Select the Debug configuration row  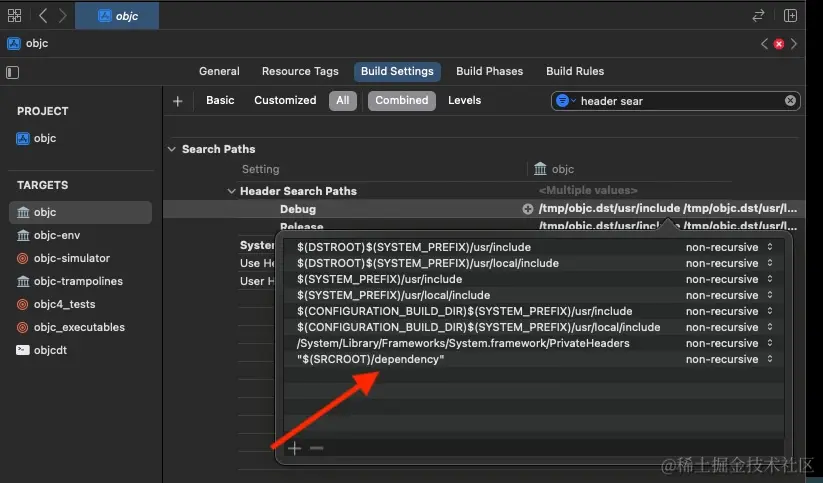[x=484, y=209]
